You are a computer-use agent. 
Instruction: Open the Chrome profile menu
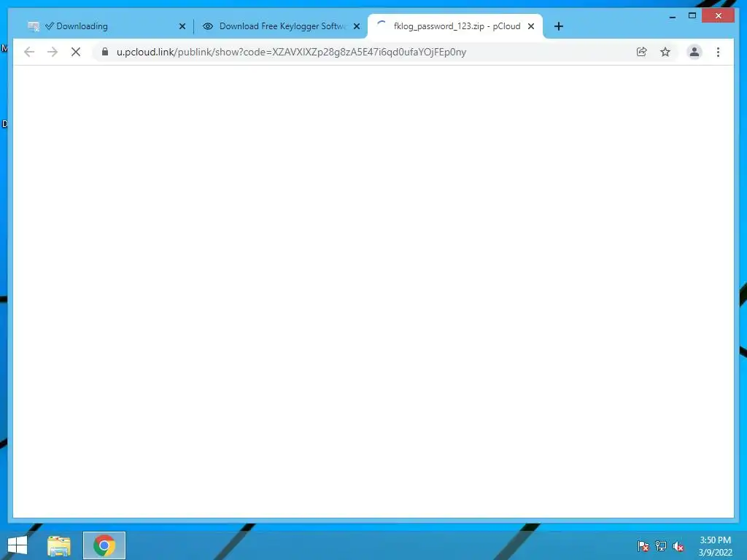tap(694, 52)
